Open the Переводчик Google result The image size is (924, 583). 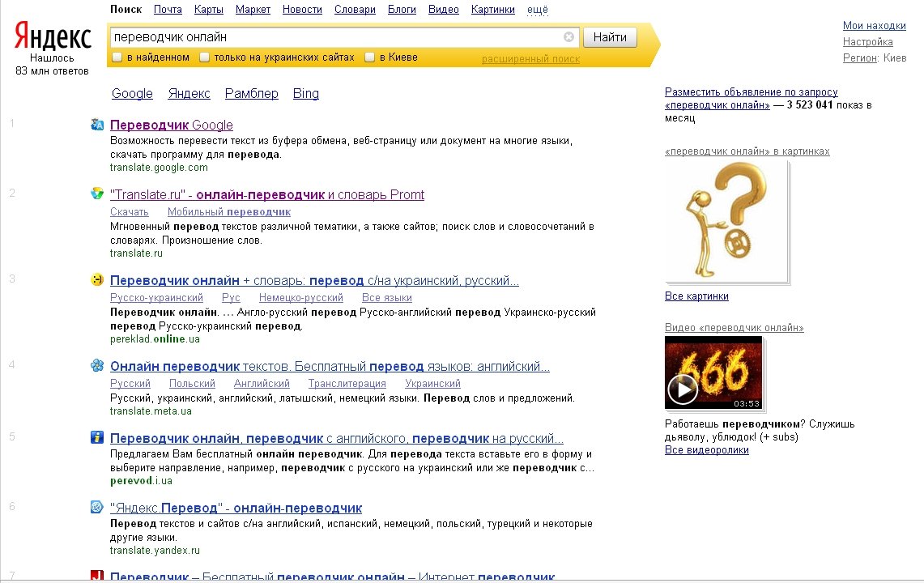coord(172,125)
